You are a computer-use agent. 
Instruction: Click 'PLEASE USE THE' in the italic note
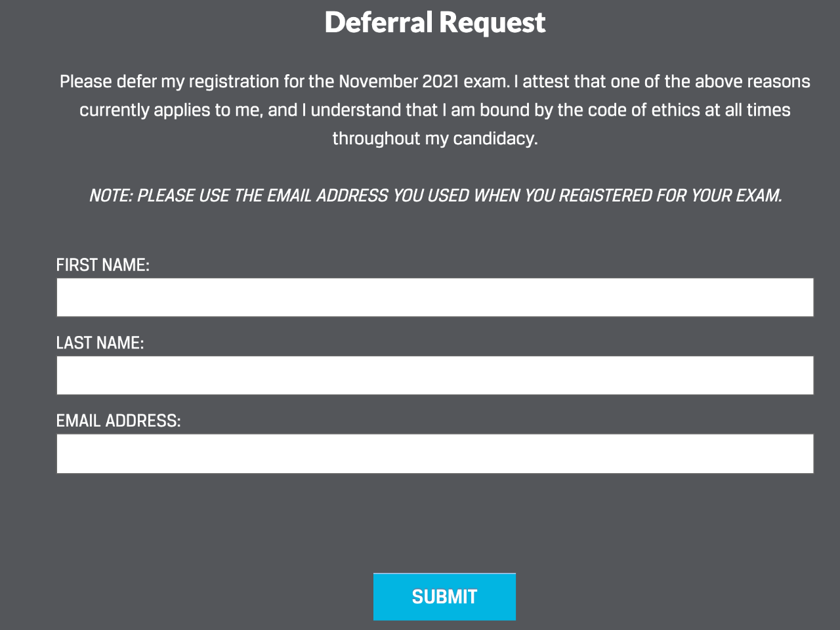pyautogui.click(x=184, y=196)
